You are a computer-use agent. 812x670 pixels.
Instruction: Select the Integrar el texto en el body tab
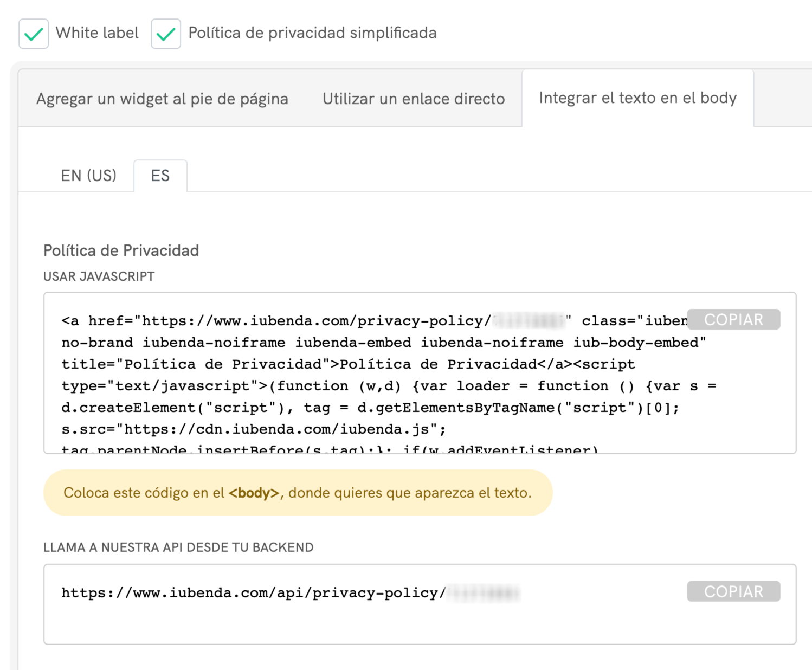[x=637, y=98]
